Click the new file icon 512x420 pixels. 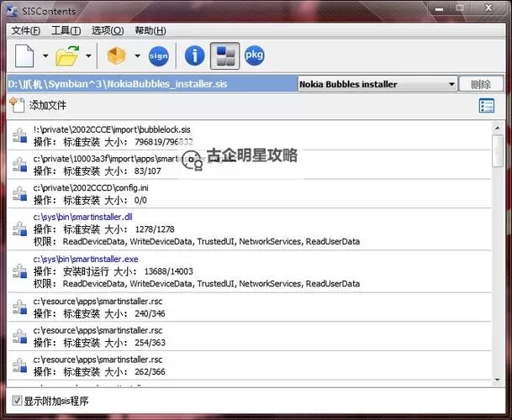point(25,56)
